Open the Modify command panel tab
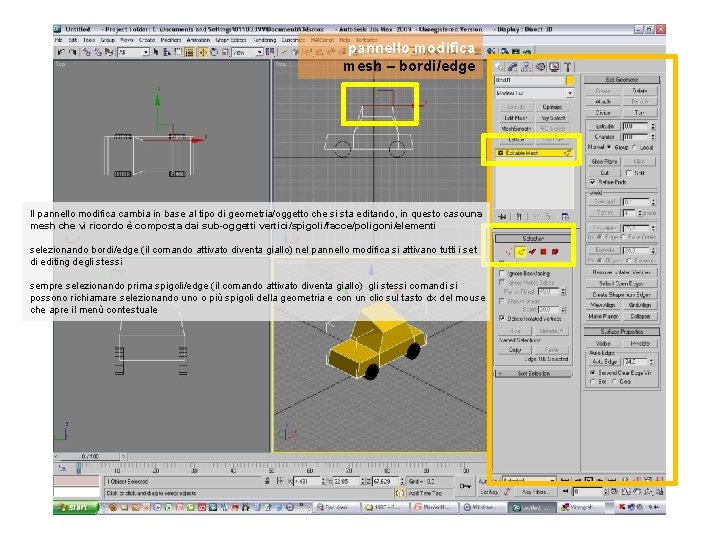The height and width of the screenshot is (540, 720). tap(513, 67)
